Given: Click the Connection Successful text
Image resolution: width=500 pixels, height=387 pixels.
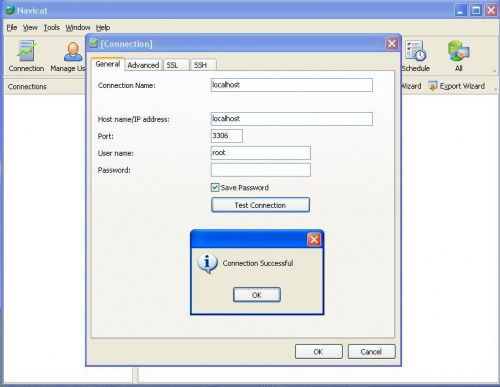Looking at the screenshot, I should 258,263.
